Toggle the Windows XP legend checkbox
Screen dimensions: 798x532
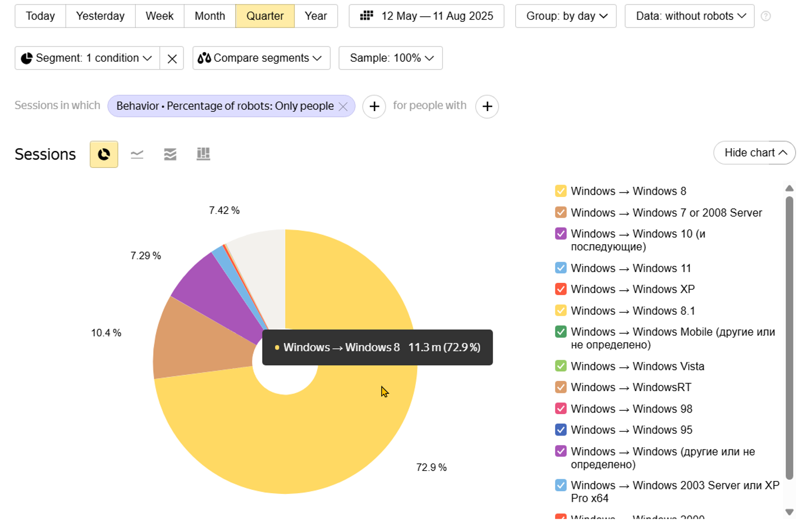(x=561, y=290)
